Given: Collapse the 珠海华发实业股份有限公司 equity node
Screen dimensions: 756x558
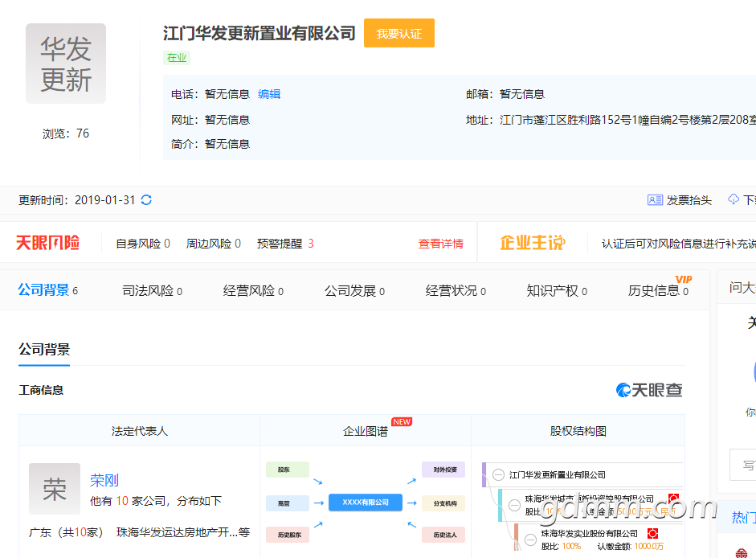Looking at the screenshot, I should (x=530, y=540).
